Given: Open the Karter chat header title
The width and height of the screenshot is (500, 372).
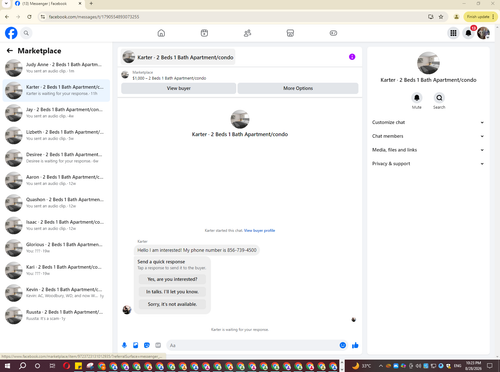Looking at the screenshot, I should [178, 57].
